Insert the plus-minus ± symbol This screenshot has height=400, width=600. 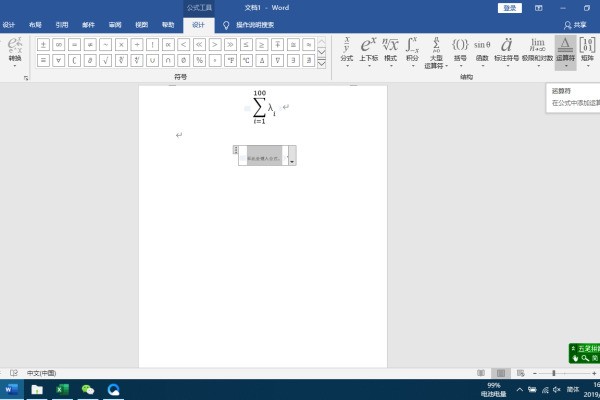click(43, 44)
